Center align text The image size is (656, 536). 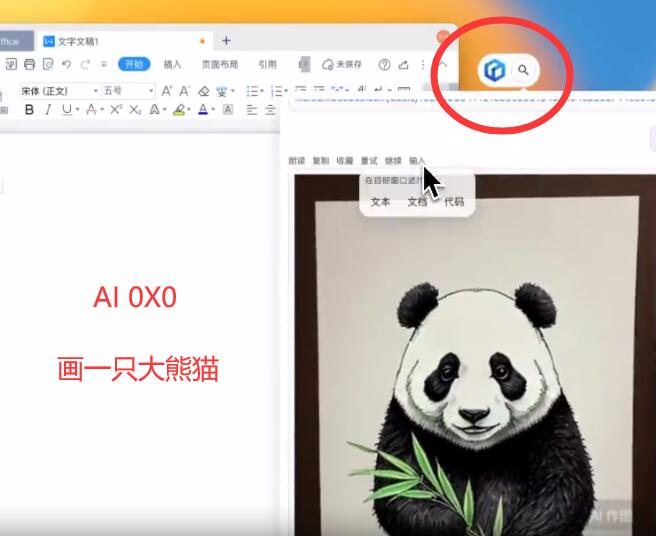(270, 110)
